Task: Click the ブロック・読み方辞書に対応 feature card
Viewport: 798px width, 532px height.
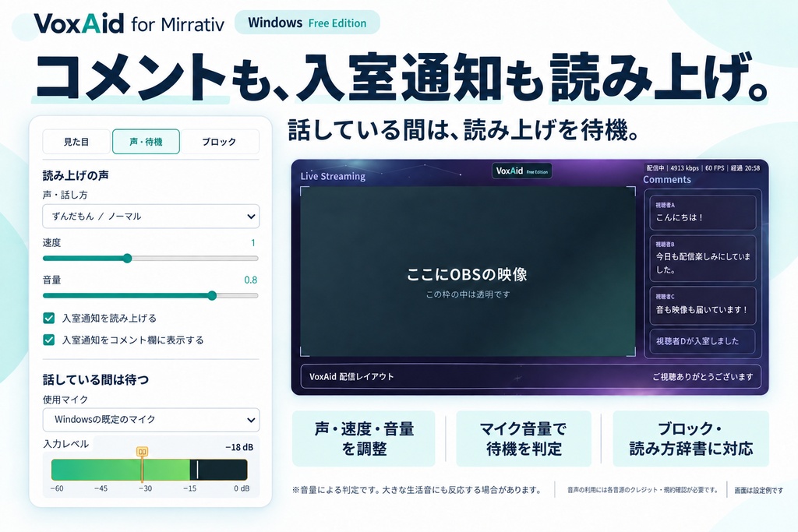Action: [690, 439]
